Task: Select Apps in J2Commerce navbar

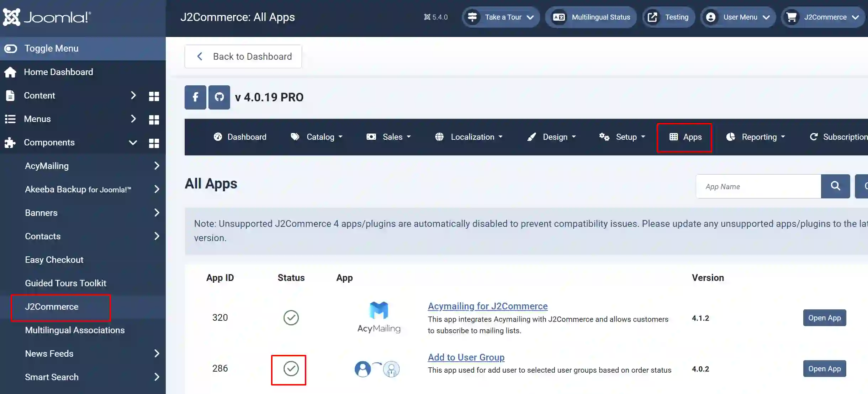Action: [685, 137]
